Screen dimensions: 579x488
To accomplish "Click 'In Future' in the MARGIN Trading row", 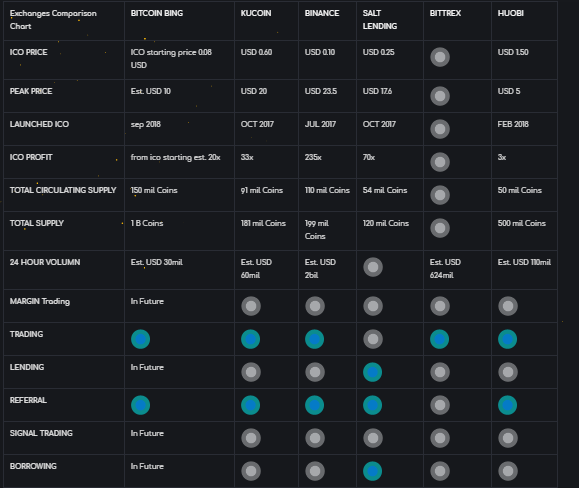I will coord(147,302).
